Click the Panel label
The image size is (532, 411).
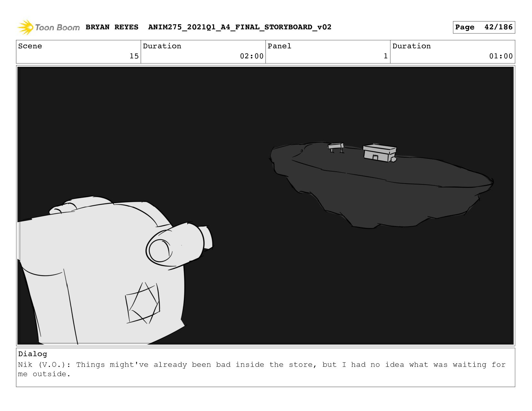coord(279,46)
